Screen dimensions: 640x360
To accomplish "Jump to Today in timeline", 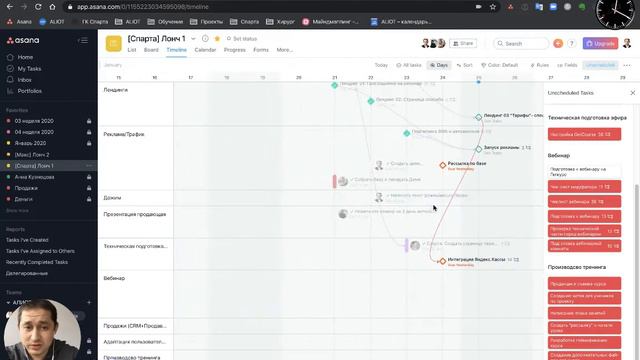I will pyautogui.click(x=381, y=65).
